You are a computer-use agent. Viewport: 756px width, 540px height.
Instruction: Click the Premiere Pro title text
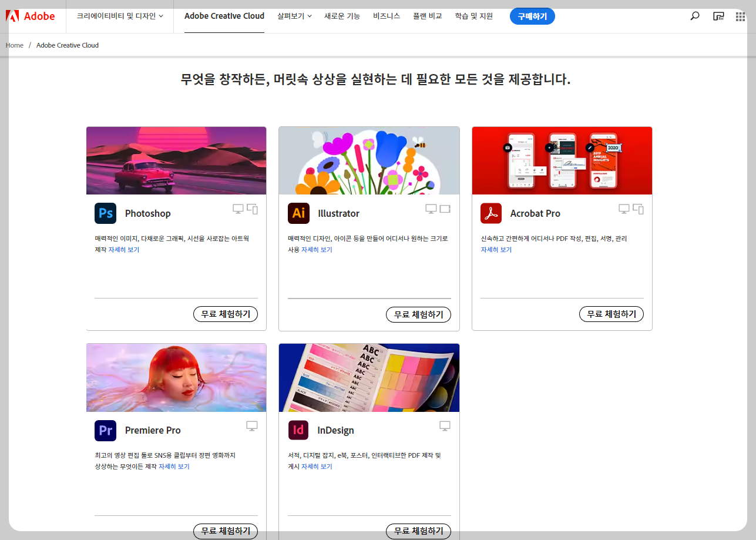point(153,430)
